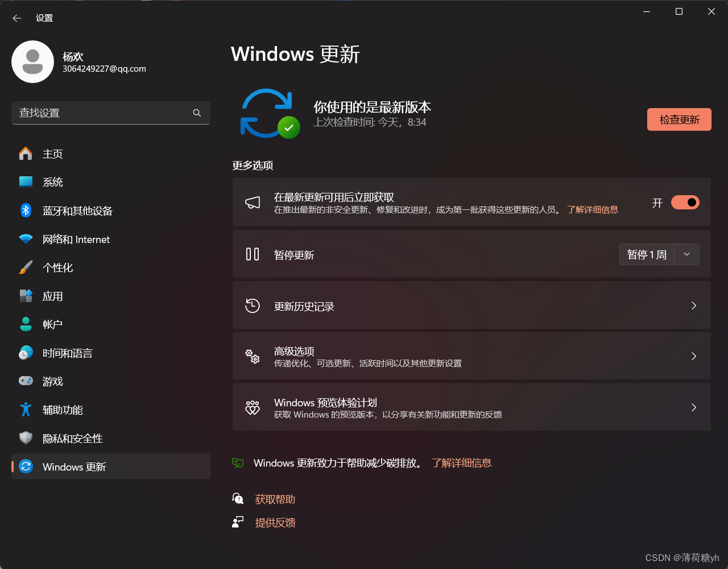Click the magnifier icon in search box
The image size is (728, 569).
[197, 113]
